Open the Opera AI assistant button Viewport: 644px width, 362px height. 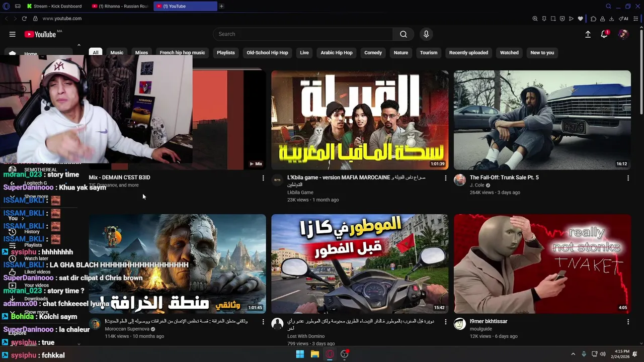click(623, 19)
